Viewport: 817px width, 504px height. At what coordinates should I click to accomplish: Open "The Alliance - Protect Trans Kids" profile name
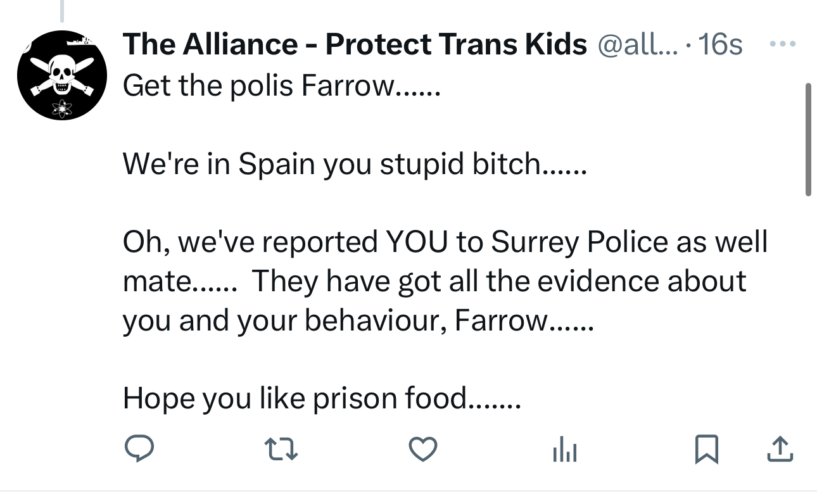(x=355, y=44)
